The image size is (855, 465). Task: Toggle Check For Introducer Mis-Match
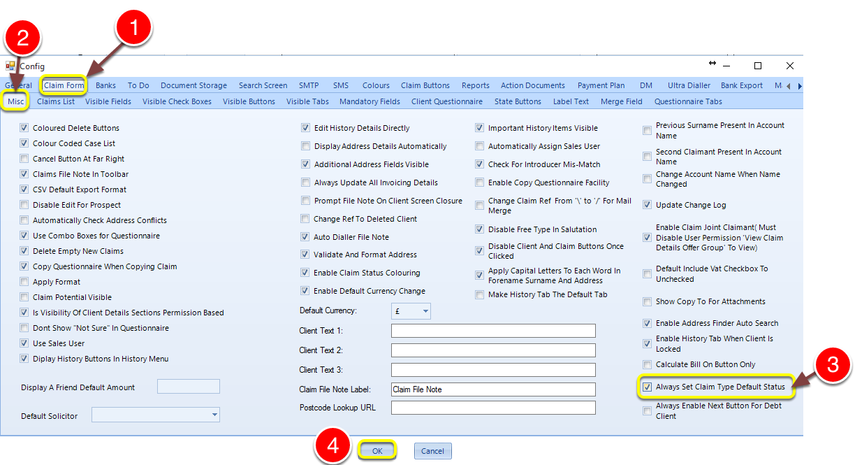click(x=479, y=164)
